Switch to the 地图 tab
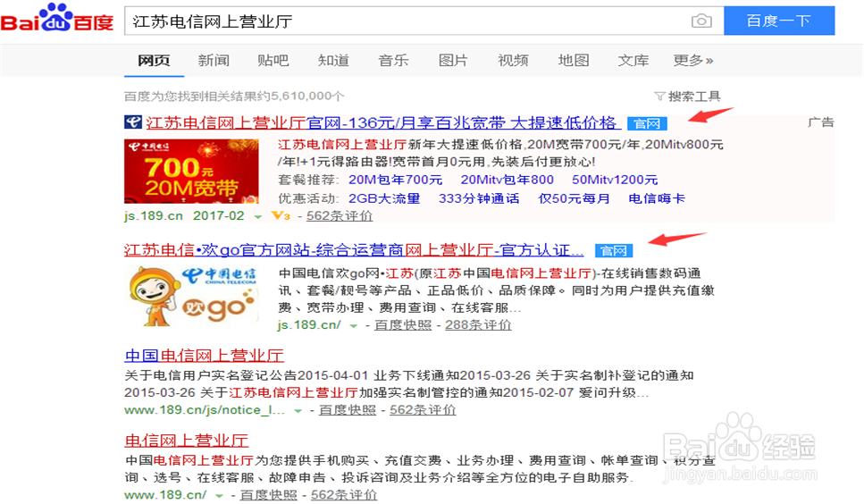This screenshot has height=504, width=864. click(574, 60)
